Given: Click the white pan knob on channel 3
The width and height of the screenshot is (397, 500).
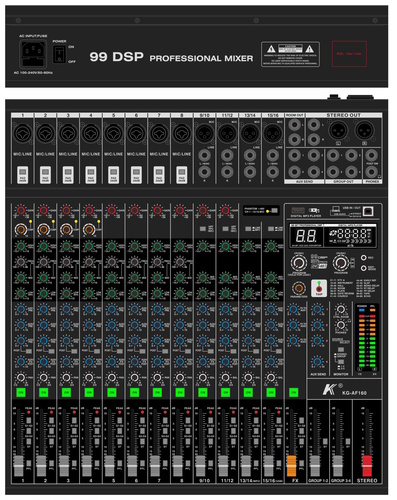Looking at the screenshot, I should (66, 378).
